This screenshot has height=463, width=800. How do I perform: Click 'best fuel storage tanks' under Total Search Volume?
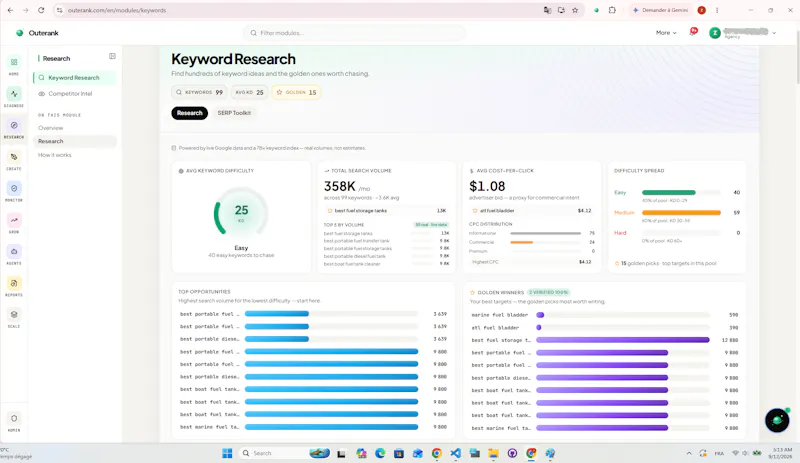(x=386, y=211)
